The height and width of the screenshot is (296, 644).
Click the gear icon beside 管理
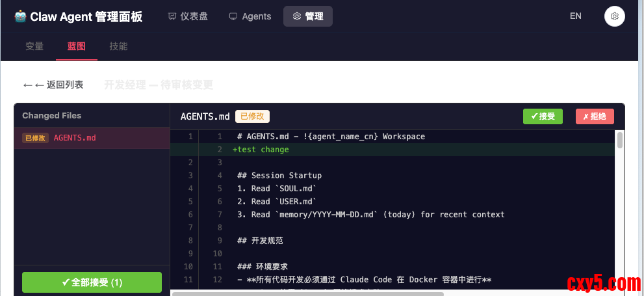(296, 16)
